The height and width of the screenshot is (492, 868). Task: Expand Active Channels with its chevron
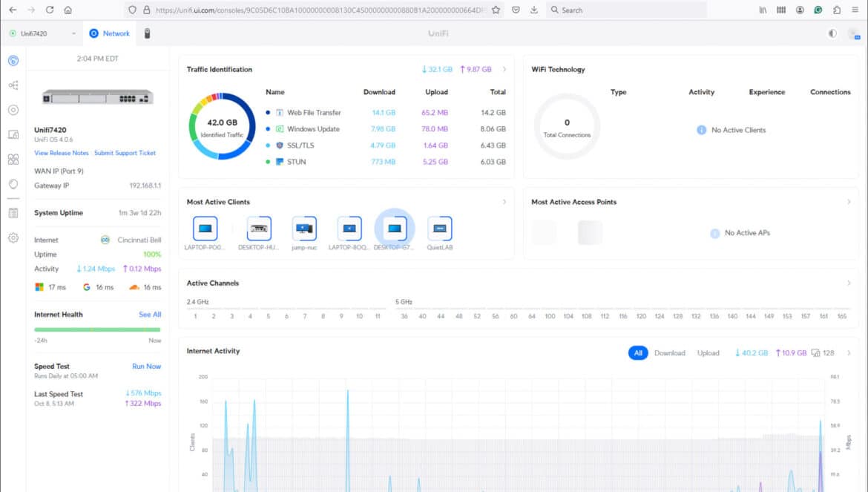[x=849, y=283]
